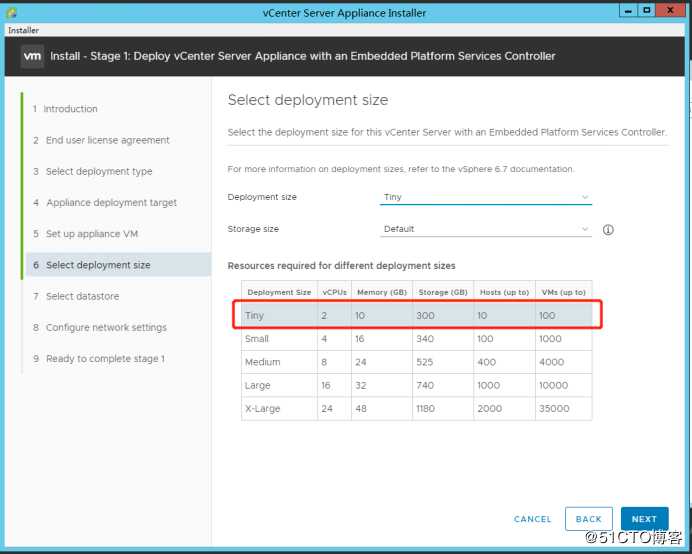Viewport: 692px width, 554px height.
Task: Click the Memory (GB) column header
Action: 382,292
